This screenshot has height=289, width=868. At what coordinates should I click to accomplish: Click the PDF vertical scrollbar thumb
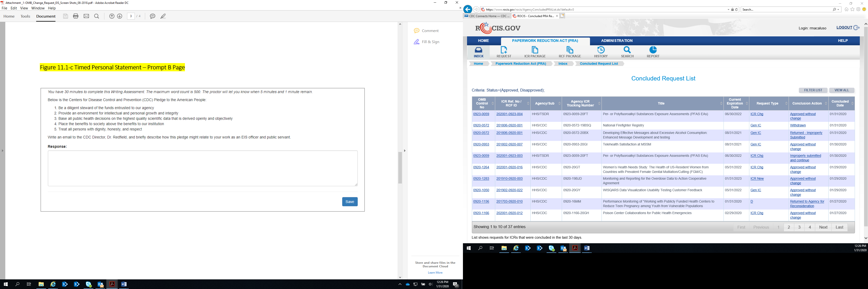(x=400, y=168)
